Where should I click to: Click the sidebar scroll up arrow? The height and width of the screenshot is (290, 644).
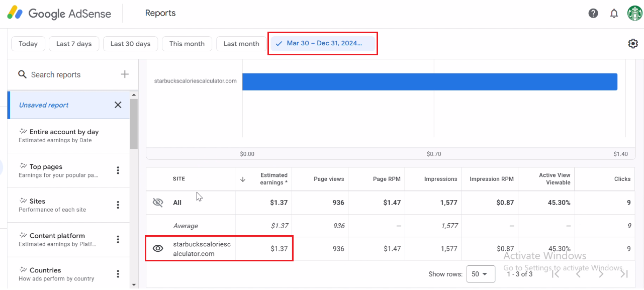(134, 94)
